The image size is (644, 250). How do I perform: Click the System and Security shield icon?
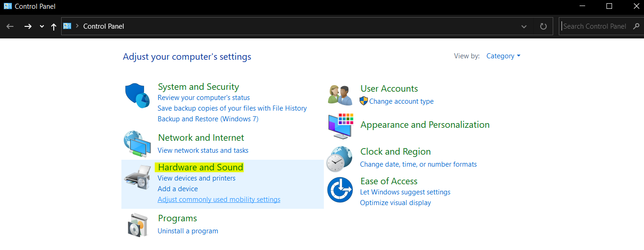tap(138, 95)
